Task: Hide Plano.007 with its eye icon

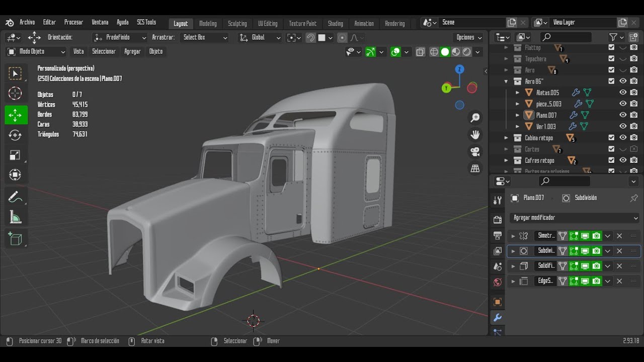Action: point(623,115)
